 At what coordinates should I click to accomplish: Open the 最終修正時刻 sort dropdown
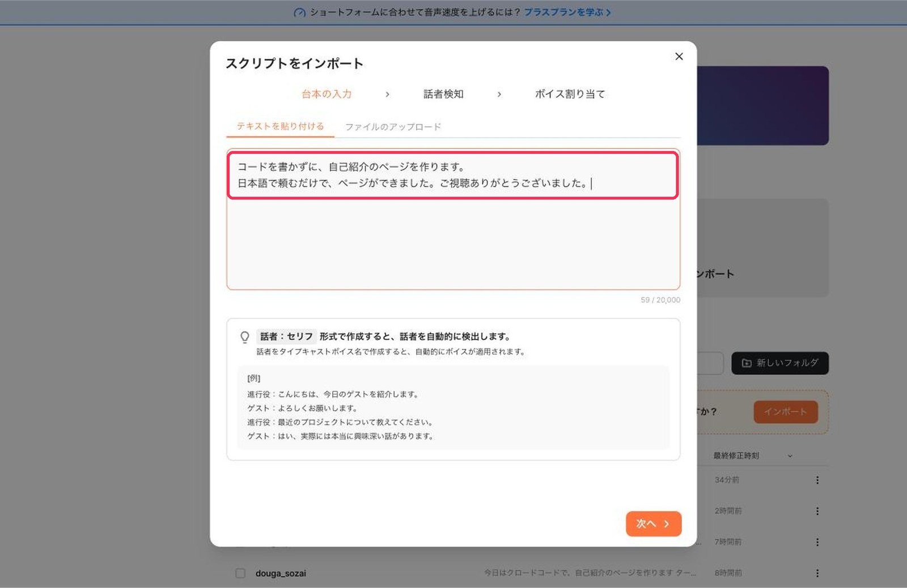pos(753,455)
